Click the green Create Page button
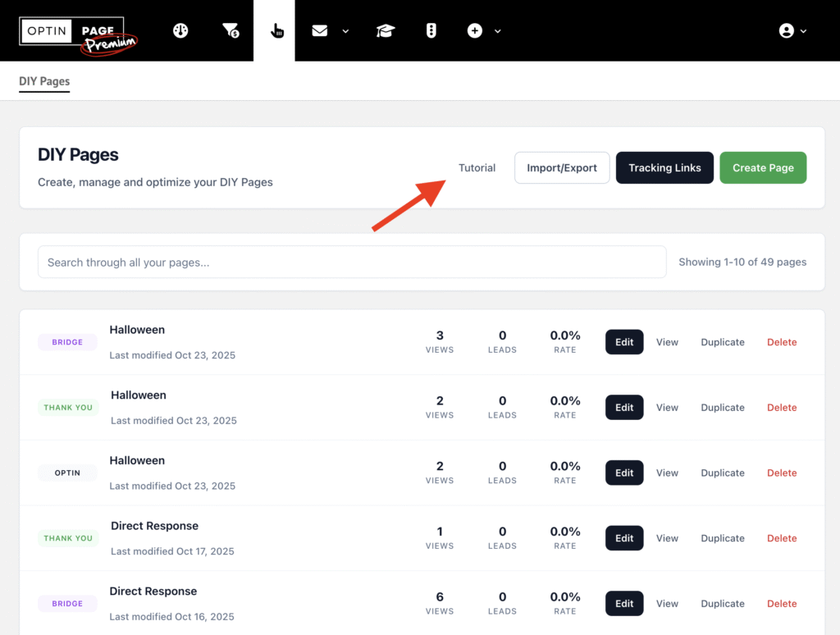The image size is (840, 635). 763,167
